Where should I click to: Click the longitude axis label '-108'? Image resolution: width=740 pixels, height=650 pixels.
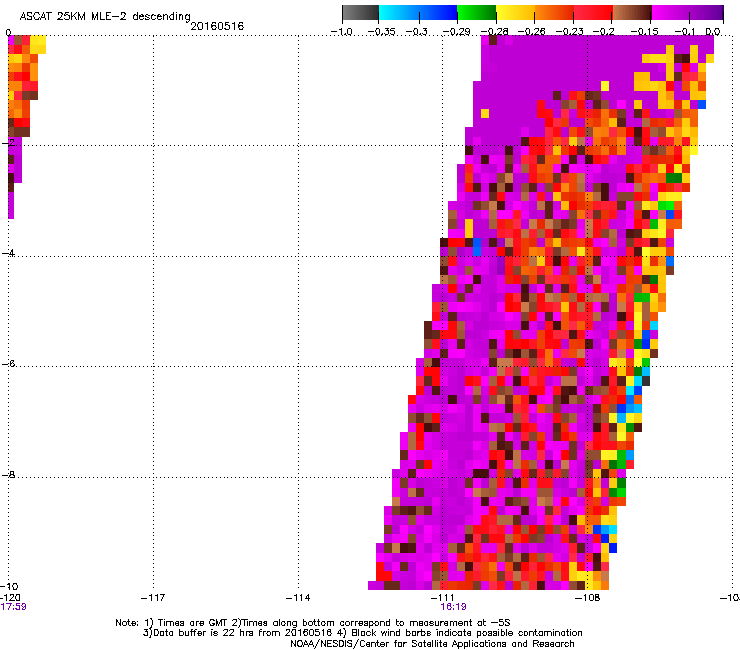point(588,598)
